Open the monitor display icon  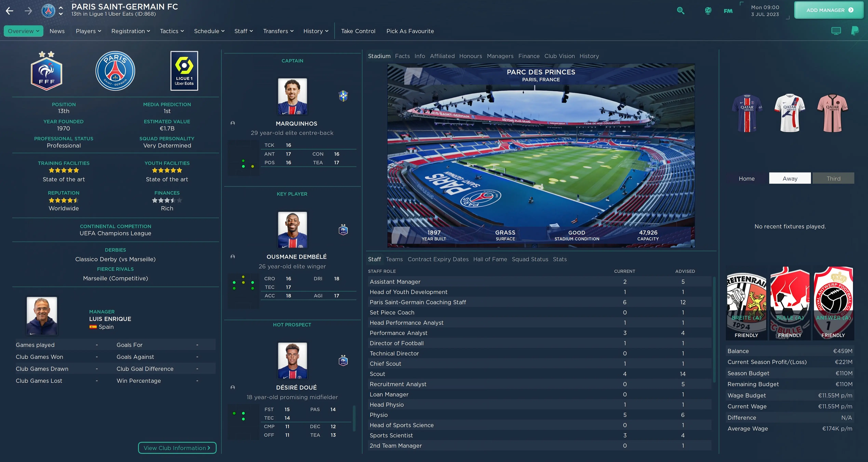point(836,31)
